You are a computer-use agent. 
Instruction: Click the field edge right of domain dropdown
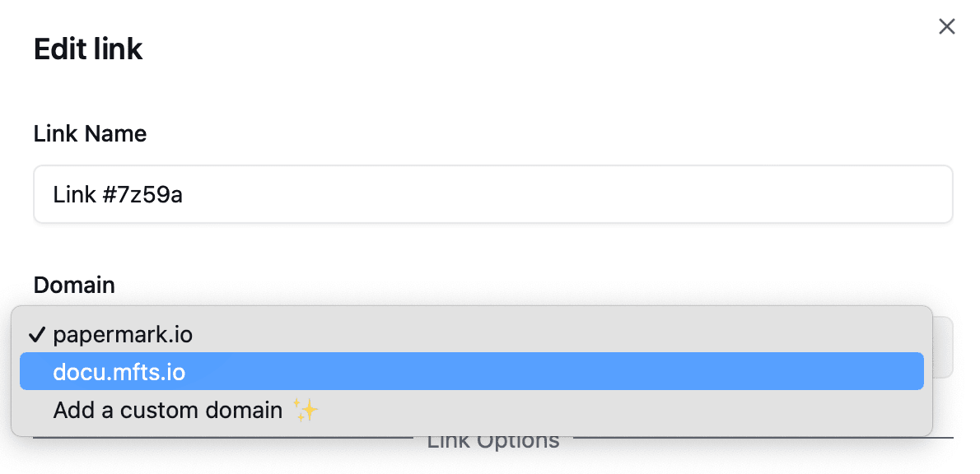tap(943, 347)
